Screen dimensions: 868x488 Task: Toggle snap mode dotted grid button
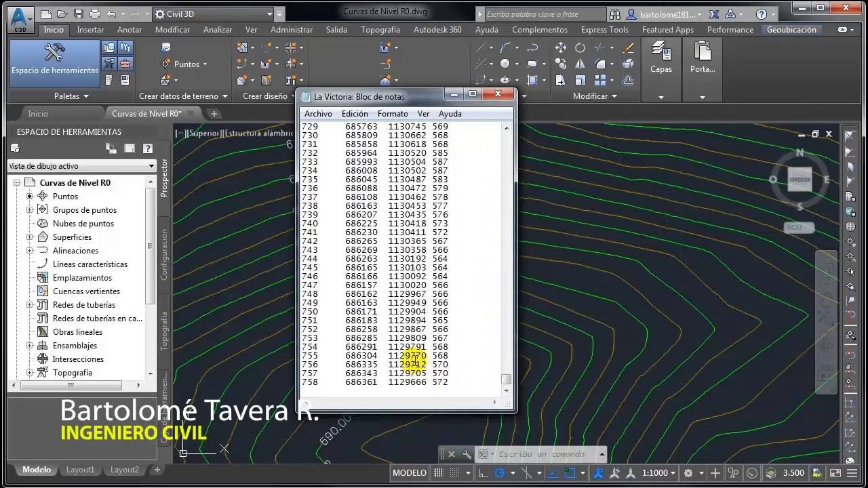[x=455, y=473]
